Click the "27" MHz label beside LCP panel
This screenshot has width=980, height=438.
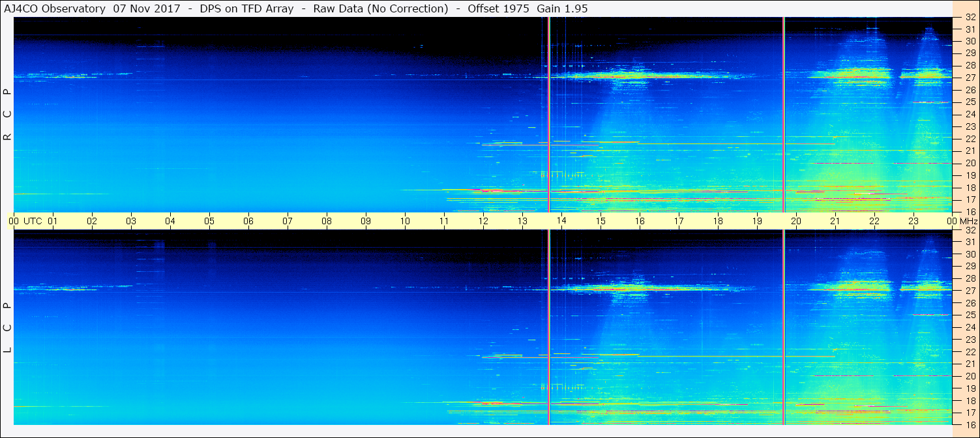pyautogui.click(x=970, y=291)
